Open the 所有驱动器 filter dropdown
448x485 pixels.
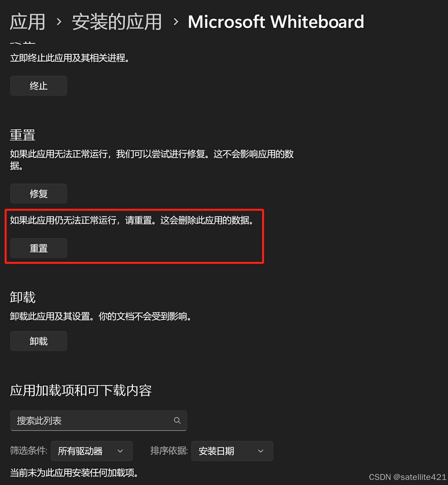click(x=92, y=451)
